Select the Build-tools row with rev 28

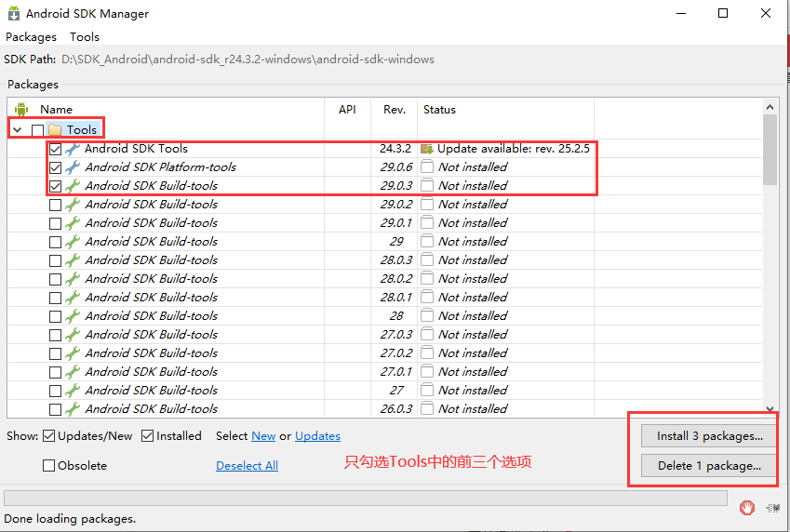385,316
